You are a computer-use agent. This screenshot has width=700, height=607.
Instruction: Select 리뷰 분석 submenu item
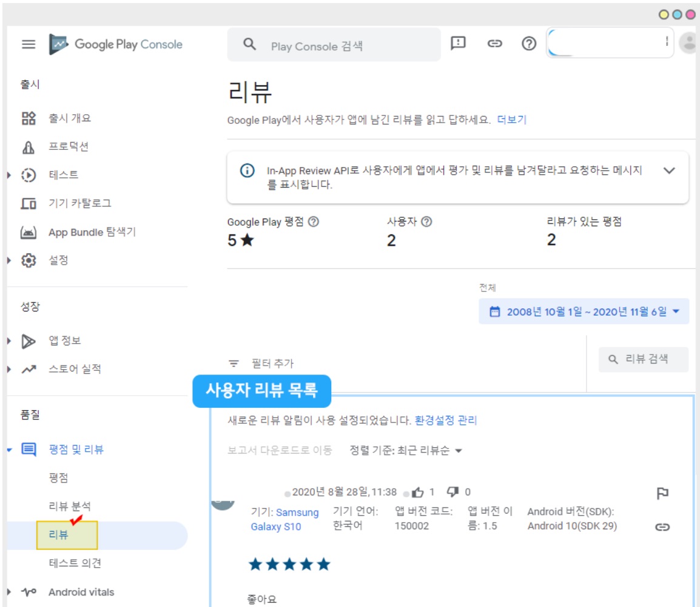pyautogui.click(x=70, y=506)
